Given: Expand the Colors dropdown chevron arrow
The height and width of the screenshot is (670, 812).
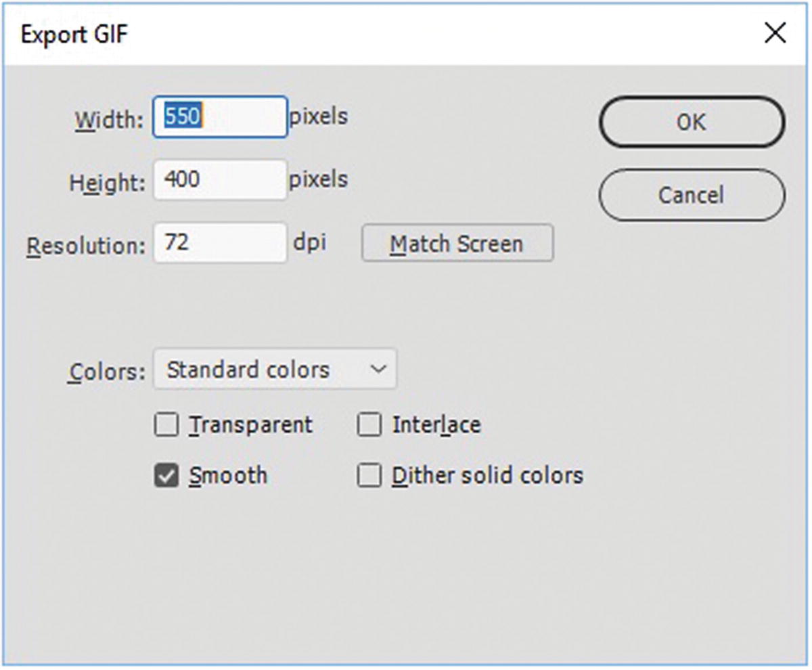Looking at the screenshot, I should [380, 370].
